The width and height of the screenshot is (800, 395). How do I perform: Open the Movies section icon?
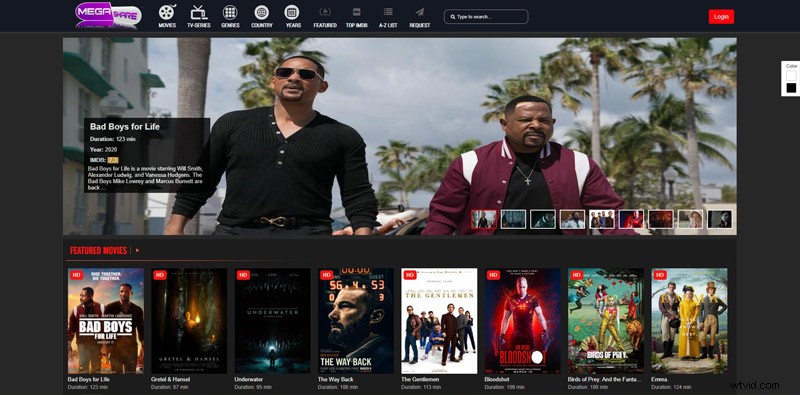(x=167, y=12)
